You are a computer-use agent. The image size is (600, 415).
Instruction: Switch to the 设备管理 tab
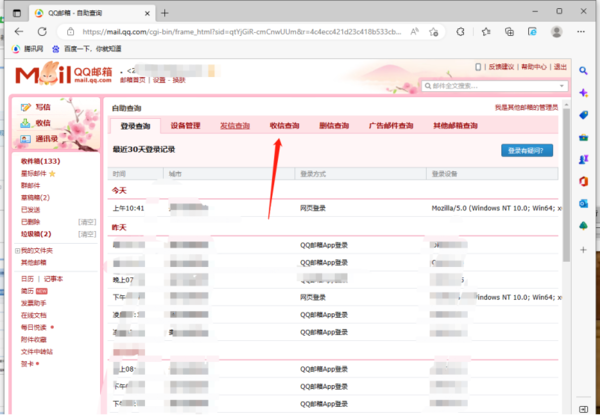185,127
